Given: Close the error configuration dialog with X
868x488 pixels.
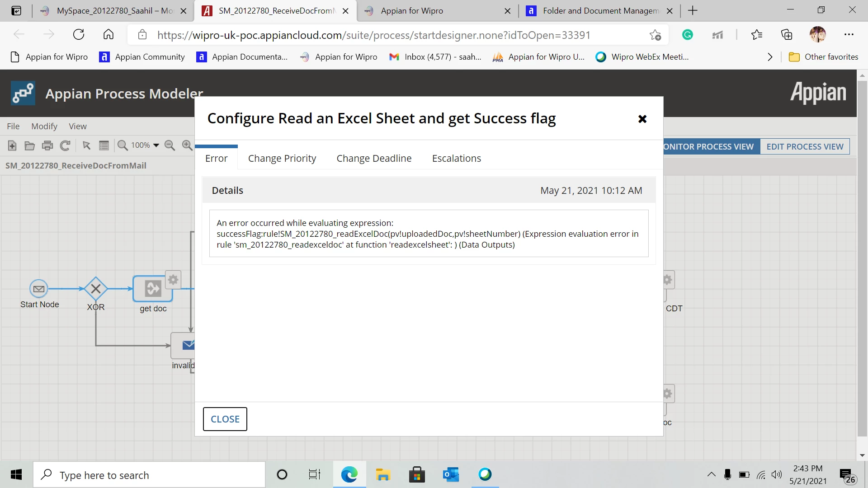Looking at the screenshot, I should point(642,119).
